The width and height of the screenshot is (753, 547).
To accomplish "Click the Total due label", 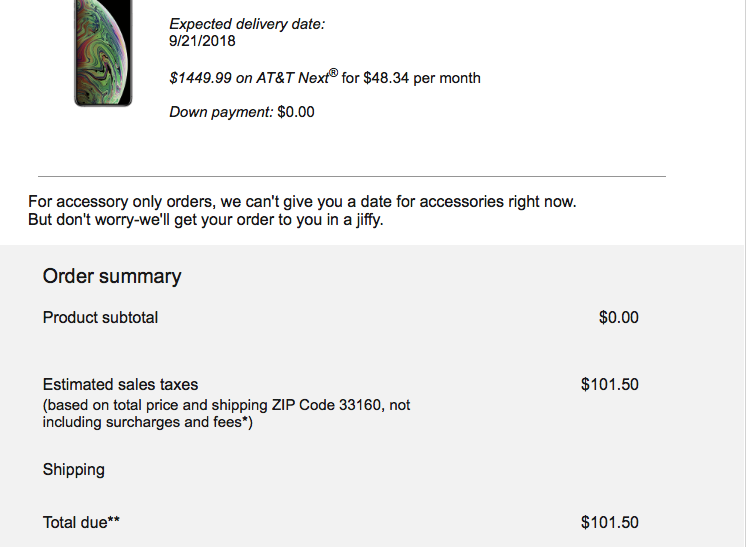I will pos(81,522).
